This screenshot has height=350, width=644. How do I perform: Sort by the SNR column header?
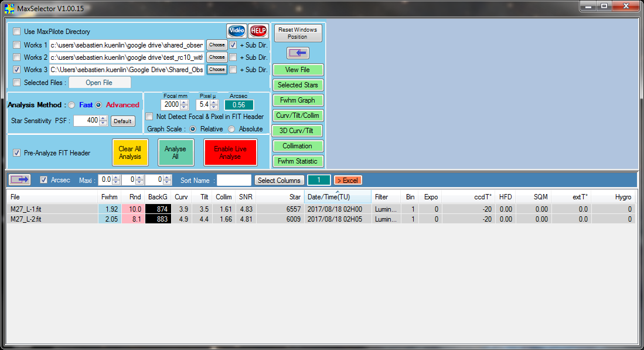246,197
